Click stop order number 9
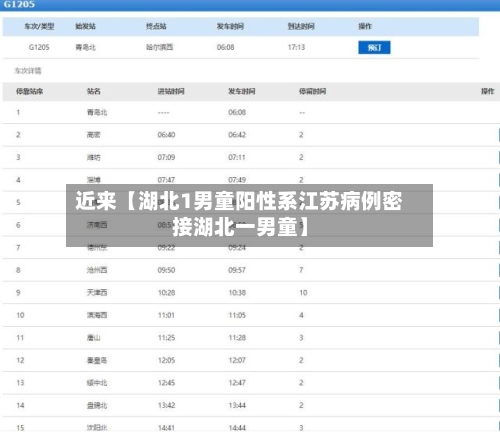This screenshot has height=432, width=500. 18,293
